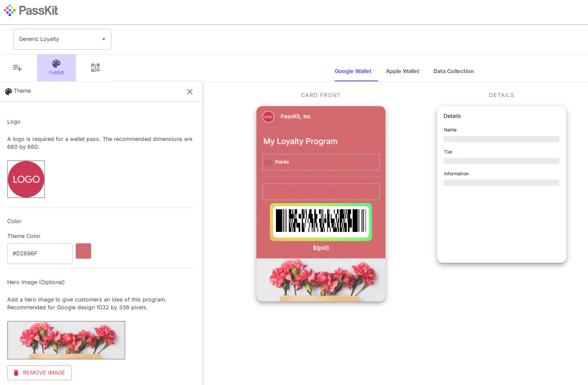Click the palette icon beside Theme title
Viewport: 588px width, 385px height.
click(x=8, y=91)
